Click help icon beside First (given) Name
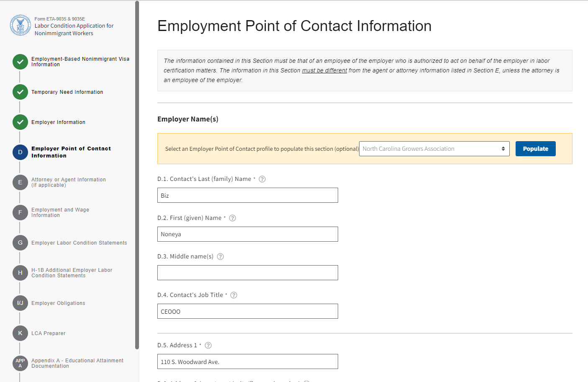588x382 pixels. (x=233, y=218)
